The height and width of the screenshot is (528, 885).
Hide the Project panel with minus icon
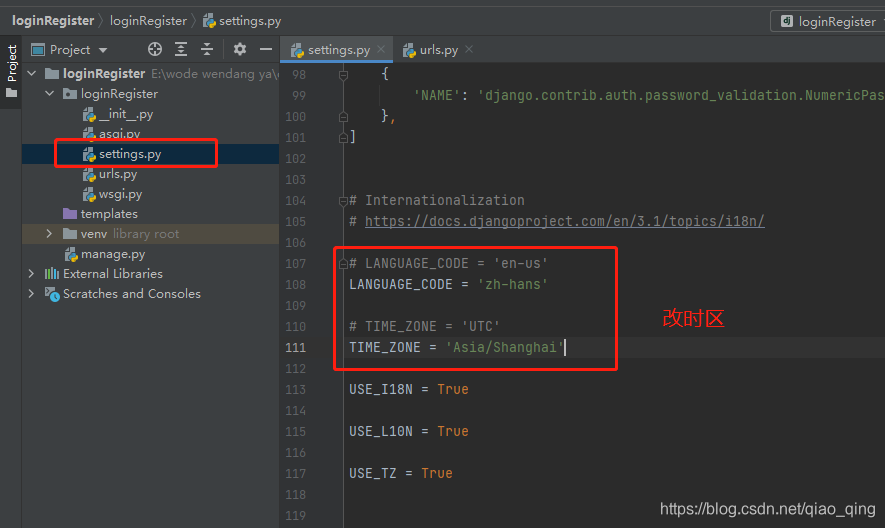266,50
